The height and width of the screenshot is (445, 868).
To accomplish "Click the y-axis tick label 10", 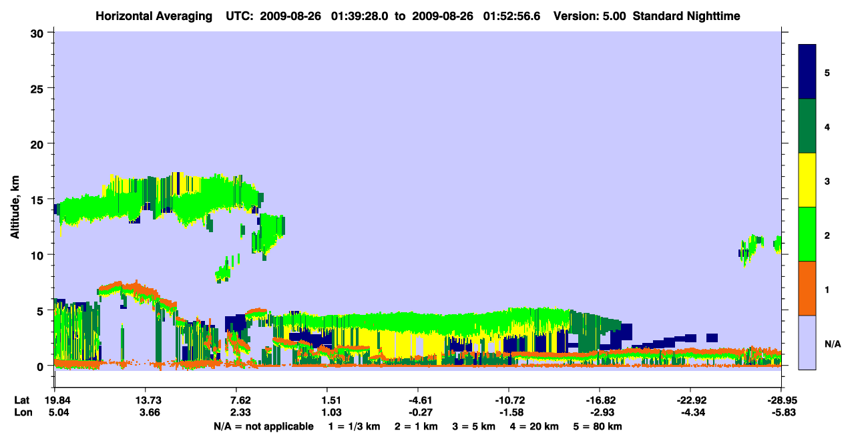I will [39, 255].
